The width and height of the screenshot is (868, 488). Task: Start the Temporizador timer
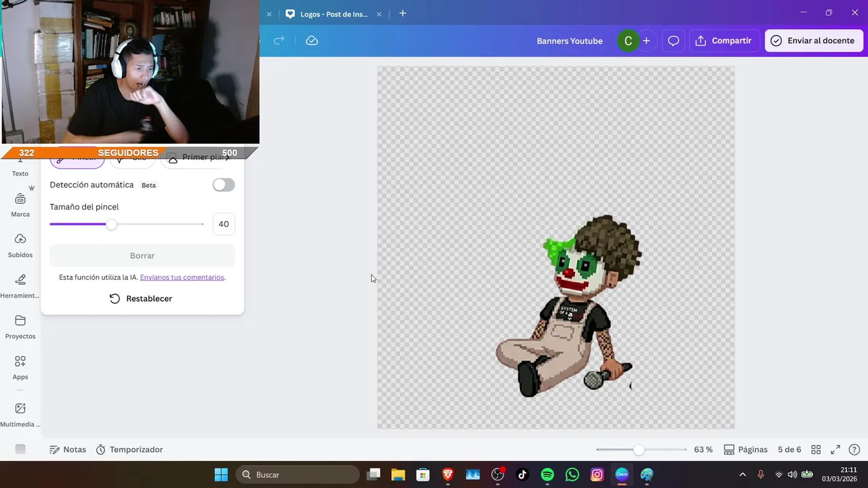(x=130, y=449)
